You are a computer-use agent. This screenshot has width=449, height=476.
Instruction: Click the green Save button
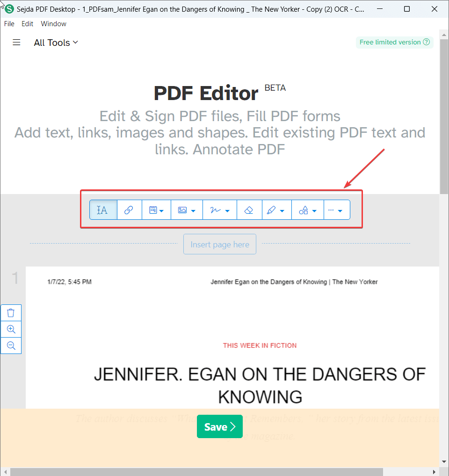(220, 426)
